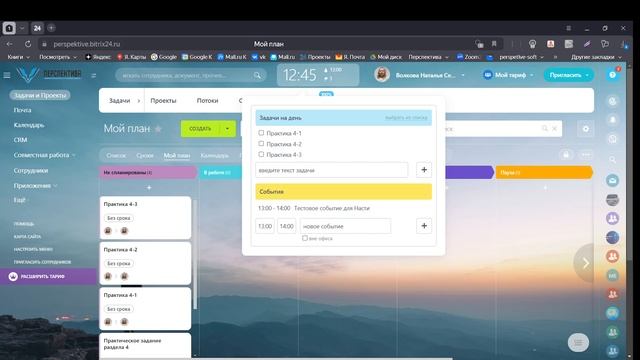Add the new event with its plus button

(424, 226)
